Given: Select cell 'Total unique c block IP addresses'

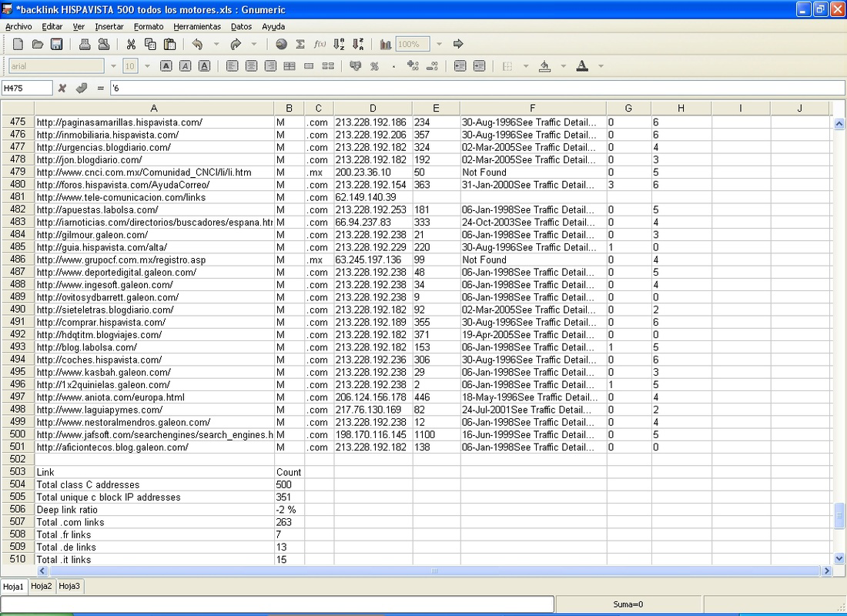Looking at the screenshot, I should 155,497.
